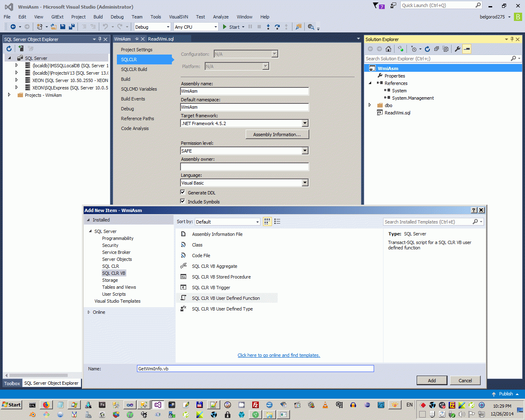Click the go online and find templates link
This screenshot has height=420, width=525.
click(x=279, y=355)
